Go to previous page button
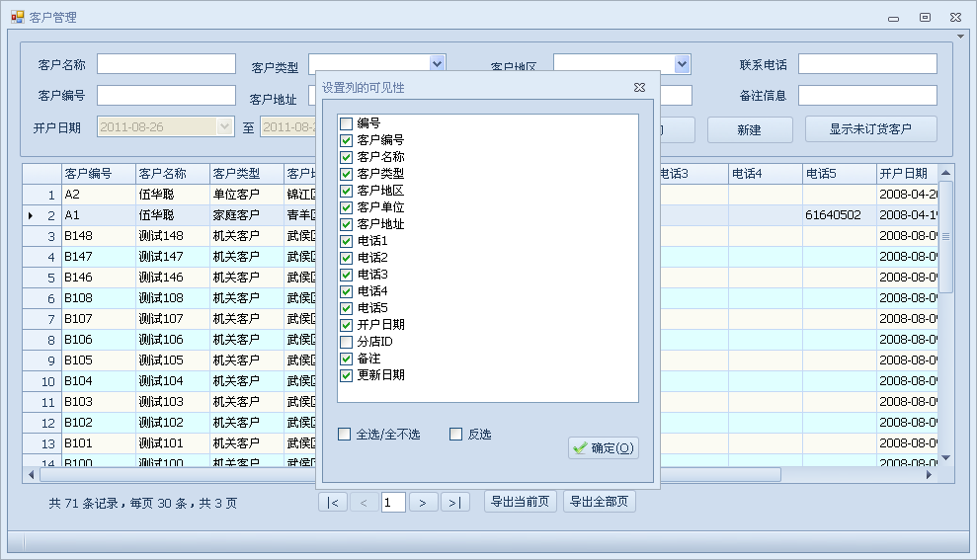 (x=364, y=502)
